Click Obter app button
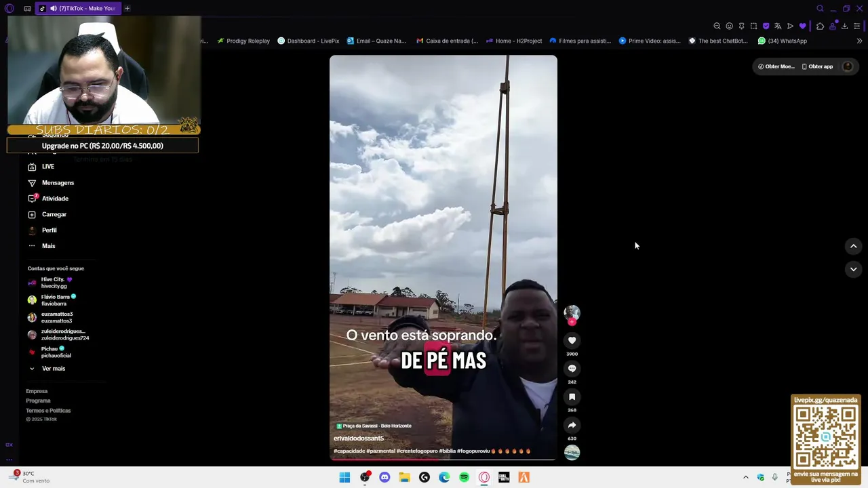The width and height of the screenshot is (868, 488). click(817, 66)
